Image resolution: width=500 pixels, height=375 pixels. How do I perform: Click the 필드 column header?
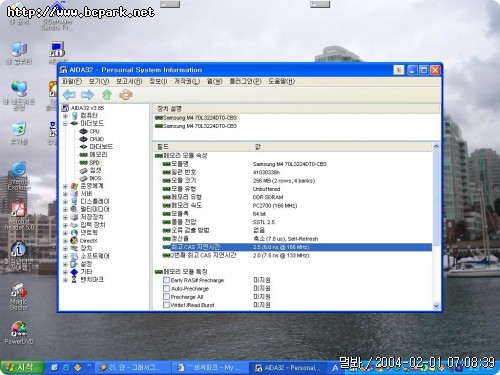[x=201, y=147]
